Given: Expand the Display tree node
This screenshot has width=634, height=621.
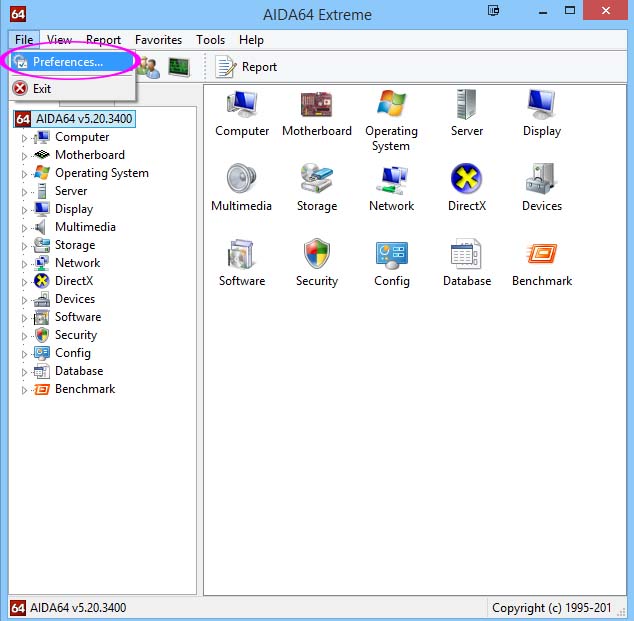Looking at the screenshot, I should click(24, 210).
